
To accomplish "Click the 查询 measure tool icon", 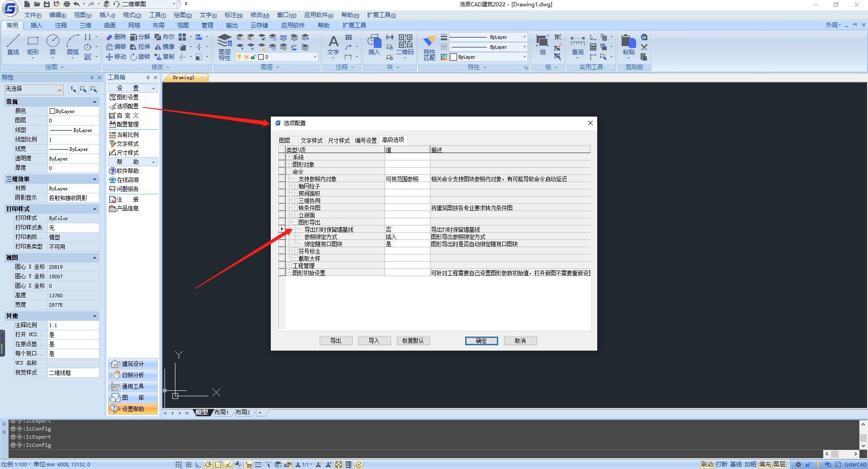I will (x=577, y=46).
